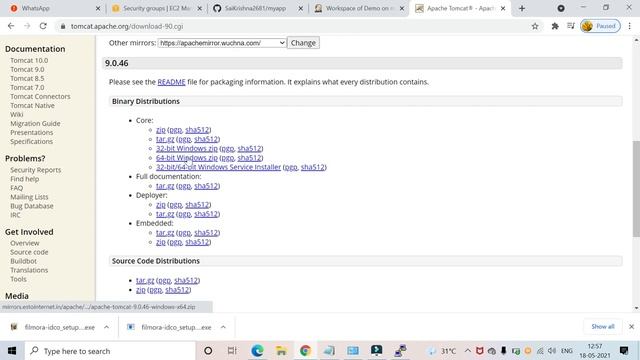Bookmark this page with the star icon

click(x=535, y=26)
